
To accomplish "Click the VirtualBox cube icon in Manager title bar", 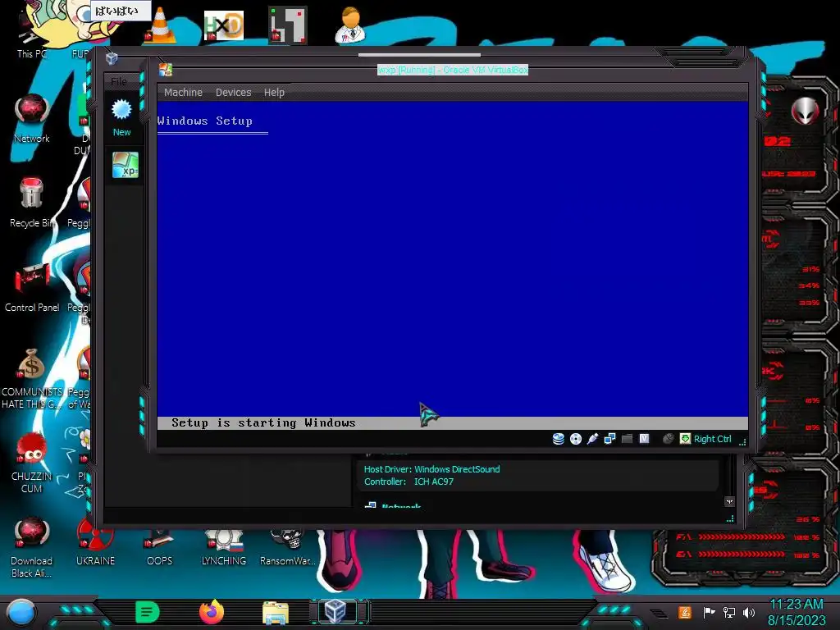I will tap(112, 58).
